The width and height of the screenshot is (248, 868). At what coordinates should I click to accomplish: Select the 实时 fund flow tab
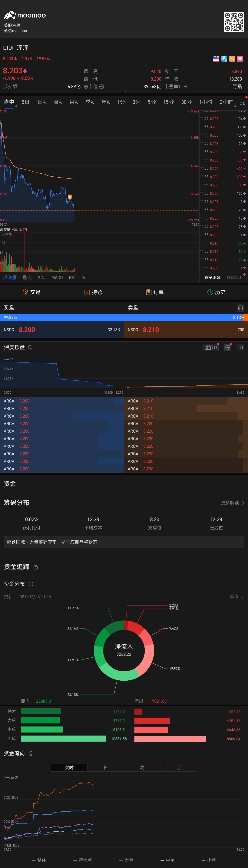pos(69,767)
